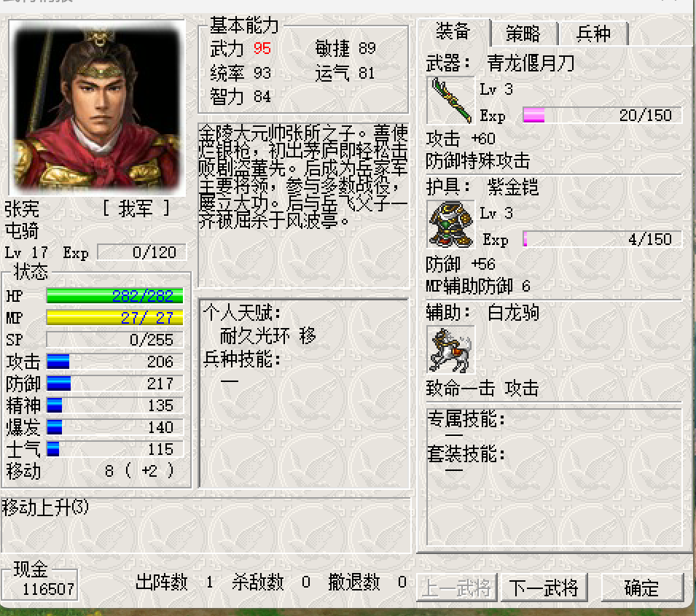Click the 张宪 character portrait
Viewport: 696px width, 616px height.
tap(97, 107)
